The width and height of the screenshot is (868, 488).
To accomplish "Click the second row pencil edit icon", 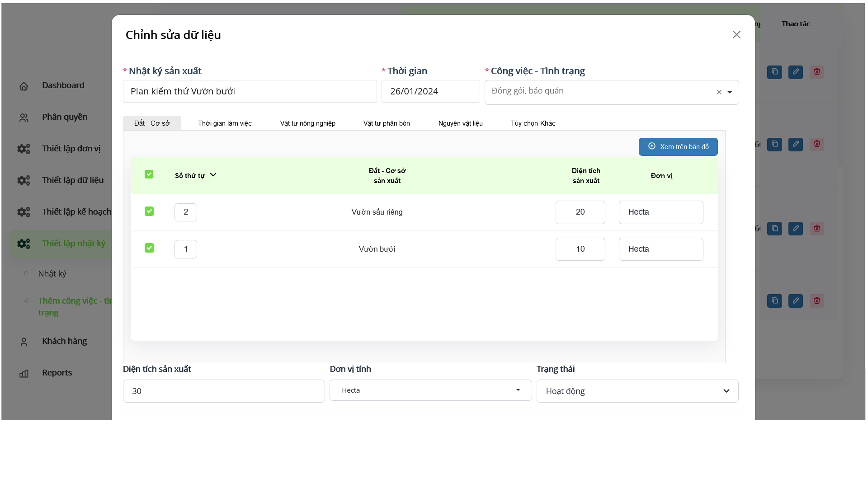I will pyautogui.click(x=795, y=144).
